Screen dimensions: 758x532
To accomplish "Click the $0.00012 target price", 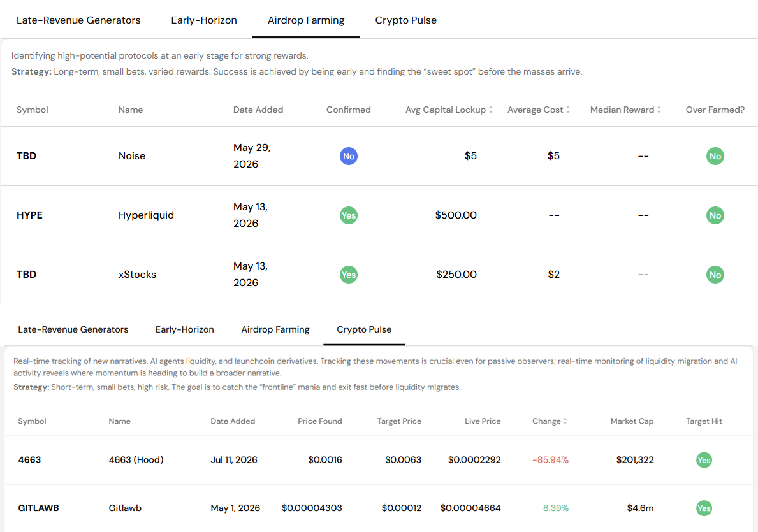I will point(401,508).
